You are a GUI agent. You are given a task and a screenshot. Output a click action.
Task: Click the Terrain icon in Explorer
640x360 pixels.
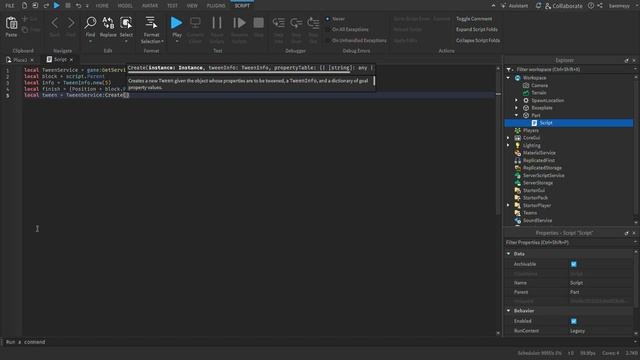[526, 93]
